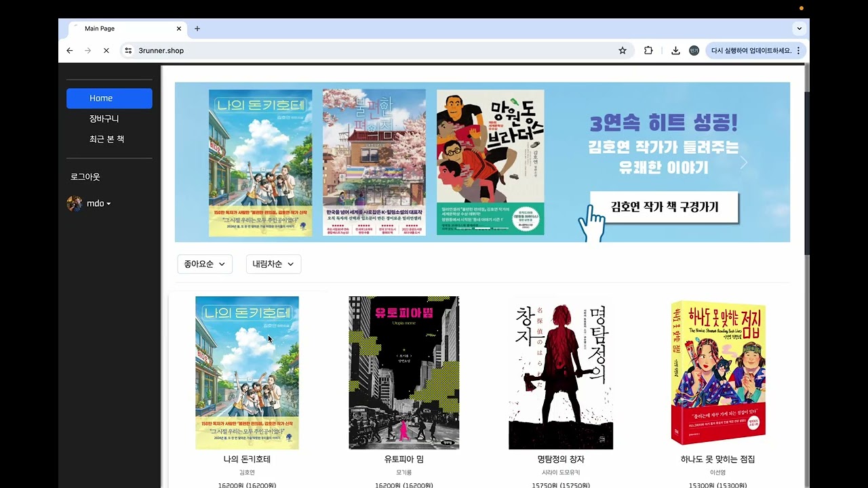
Task: Click the author name 시라이 도모유키
Action: pos(561,472)
